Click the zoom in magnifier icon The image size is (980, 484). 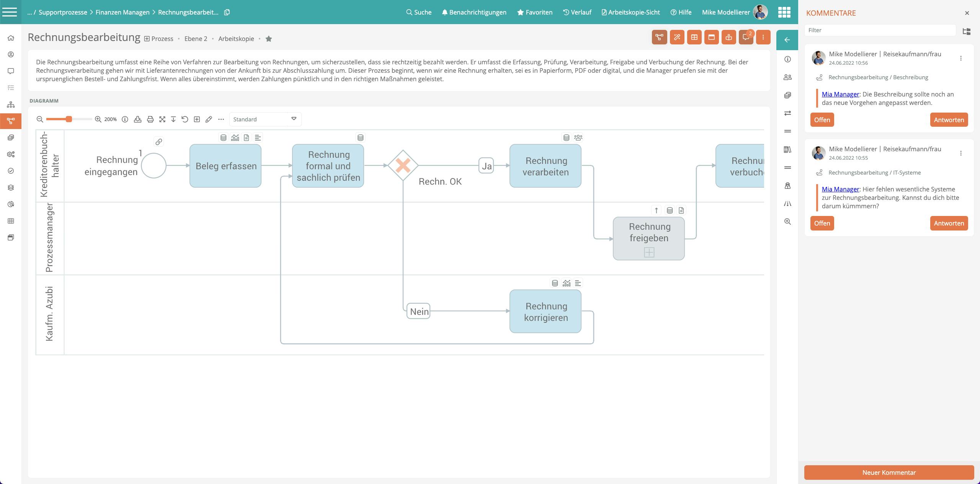(98, 119)
